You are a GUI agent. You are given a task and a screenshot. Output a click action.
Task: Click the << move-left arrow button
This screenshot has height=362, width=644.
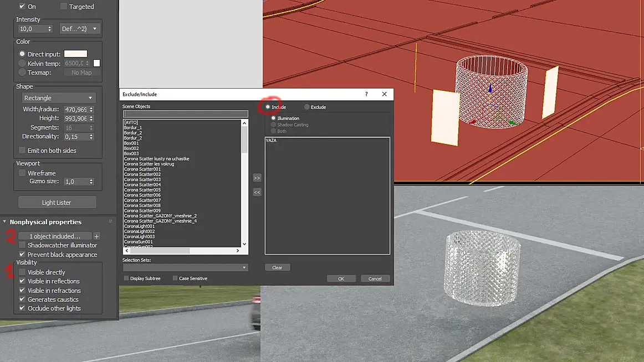[257, 192]
